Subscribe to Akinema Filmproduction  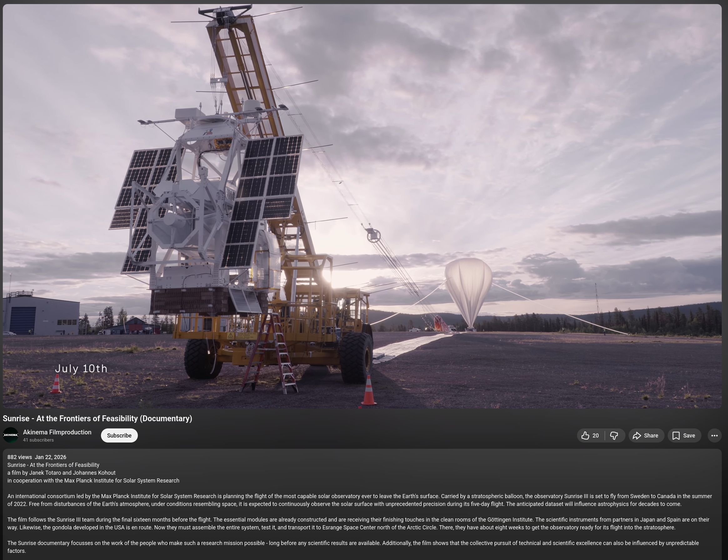pos(119,436)
